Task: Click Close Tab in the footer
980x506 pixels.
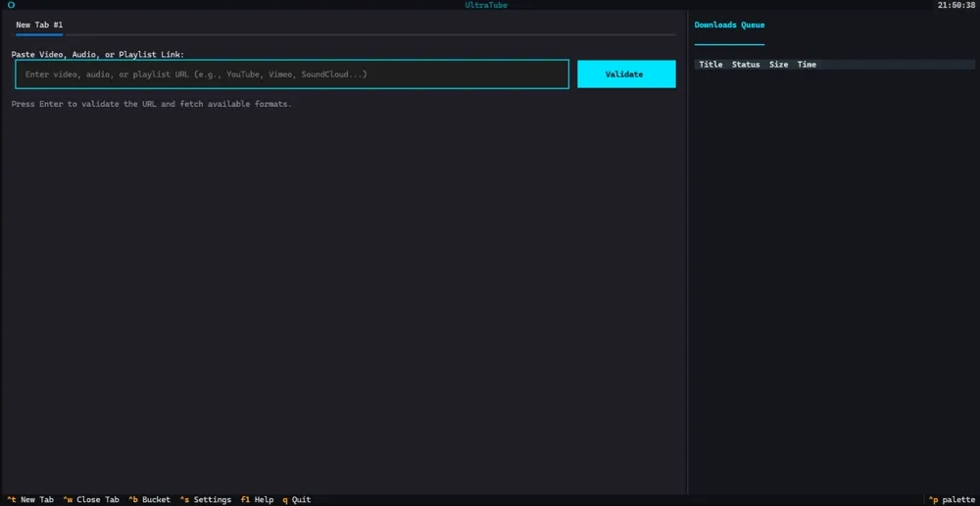Action: pyautogui.click(x=91, y=500)
